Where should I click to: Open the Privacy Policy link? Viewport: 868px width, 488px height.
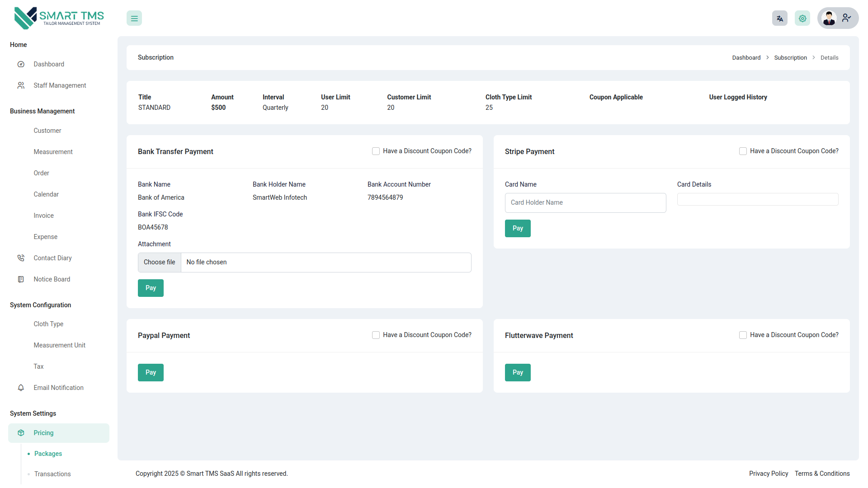(x=769, y=474)
